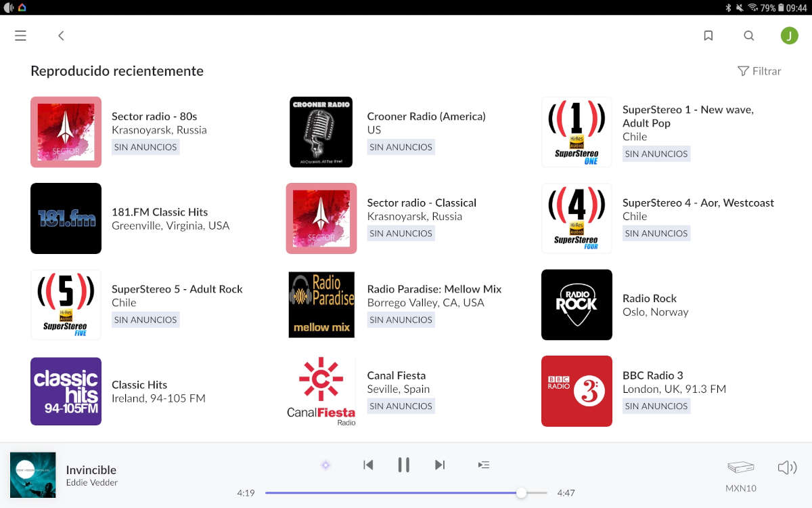Select Canal Fiesta station title

click(x=397, y=375)
